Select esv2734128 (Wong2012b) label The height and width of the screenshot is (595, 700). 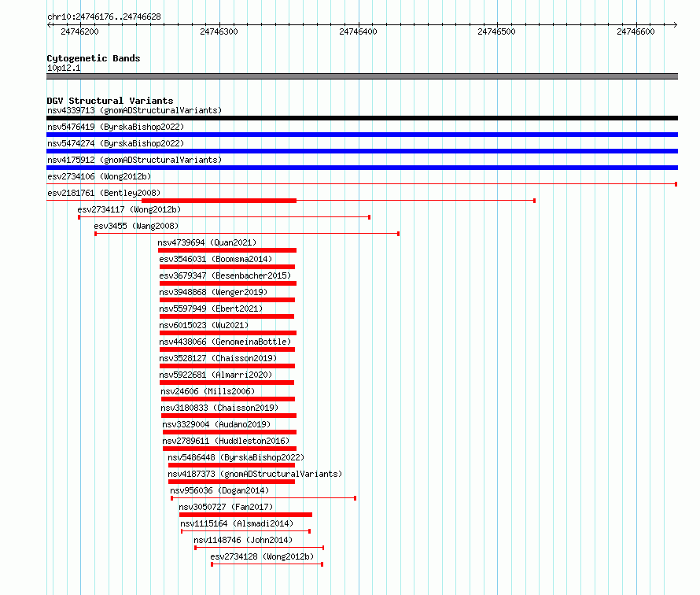coord(262,556)
